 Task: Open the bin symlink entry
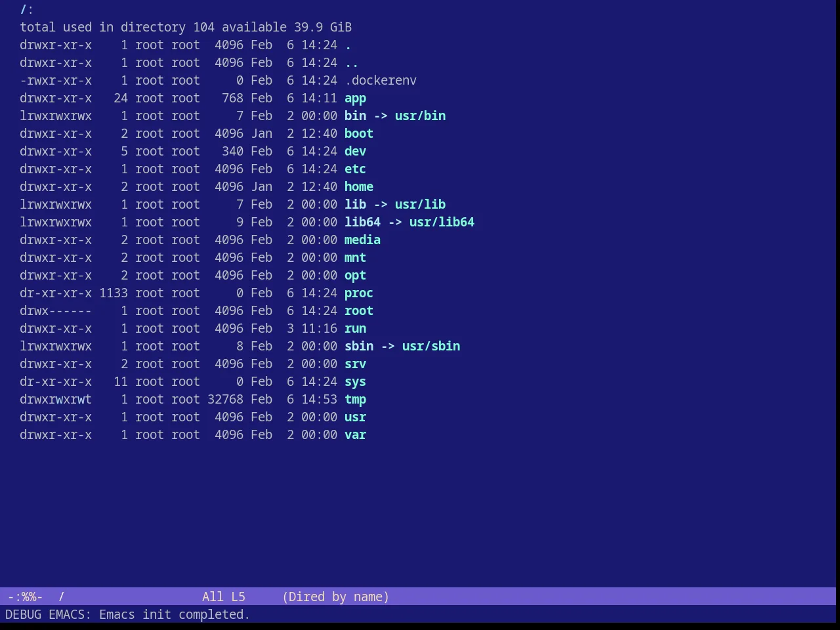(x=355, y=116)
